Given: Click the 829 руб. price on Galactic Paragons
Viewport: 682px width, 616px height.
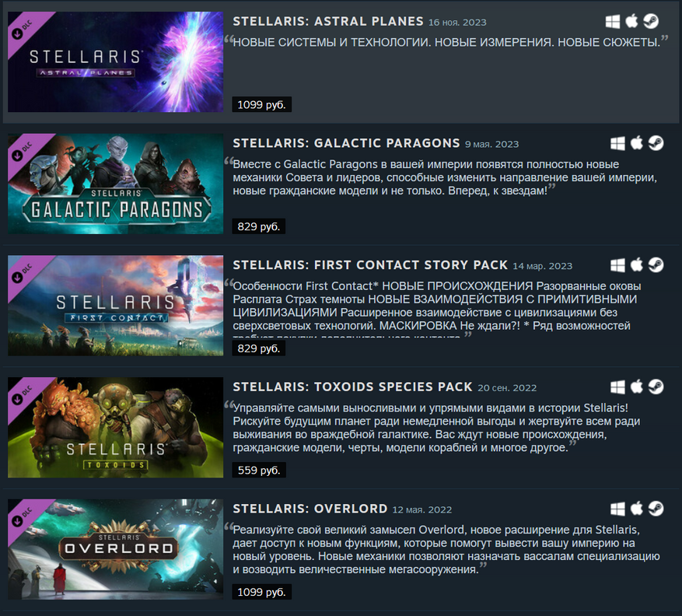Looking at the screenshot, I should pos(259,226).
